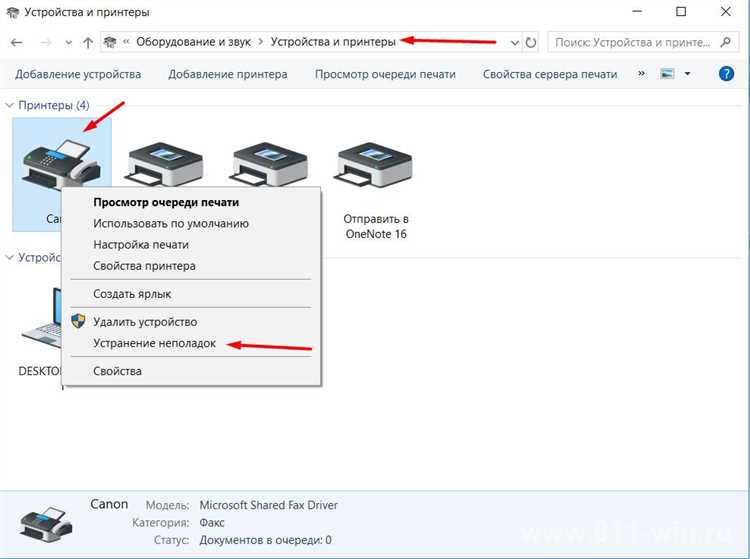750x559 pixels.
Task: Click the change view icon in toolbar
Action: (667, 74)
